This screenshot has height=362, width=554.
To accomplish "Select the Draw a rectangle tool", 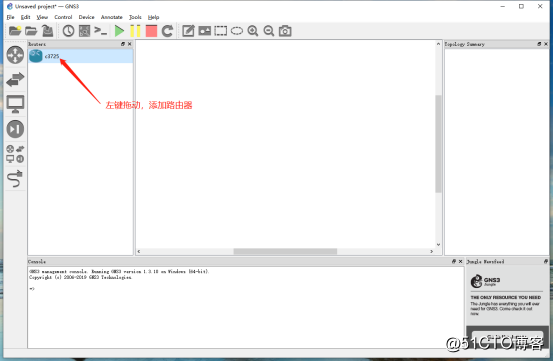I will coord(220,31).
